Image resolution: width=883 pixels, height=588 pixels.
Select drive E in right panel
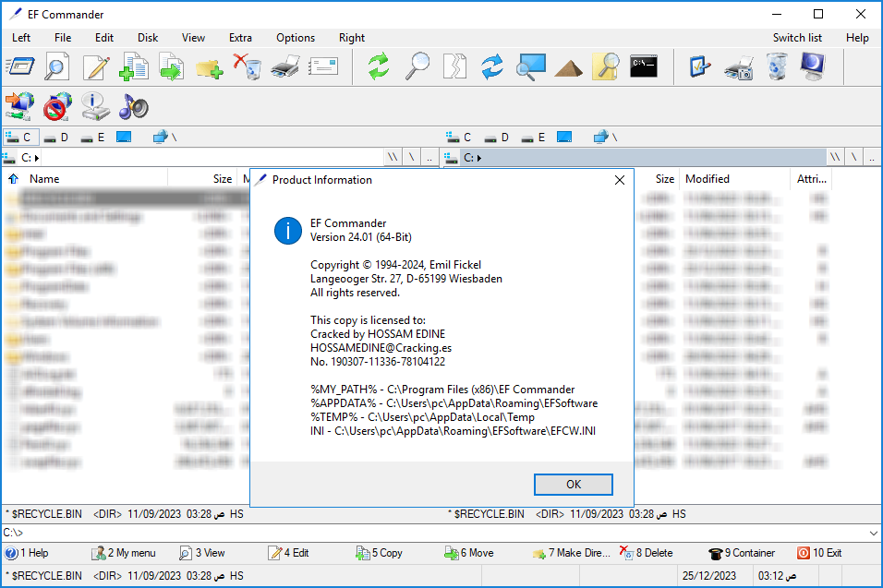click(x=534, y=138)
